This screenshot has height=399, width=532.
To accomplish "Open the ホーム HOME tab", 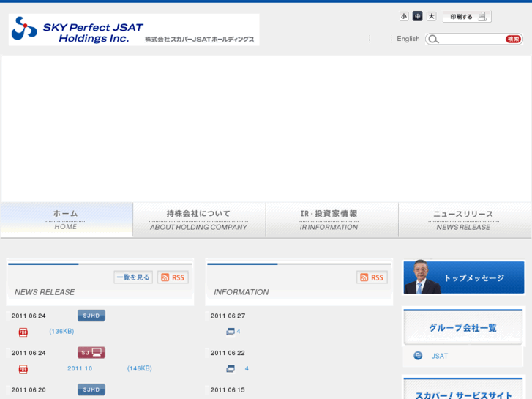I will tap(66, 220).
